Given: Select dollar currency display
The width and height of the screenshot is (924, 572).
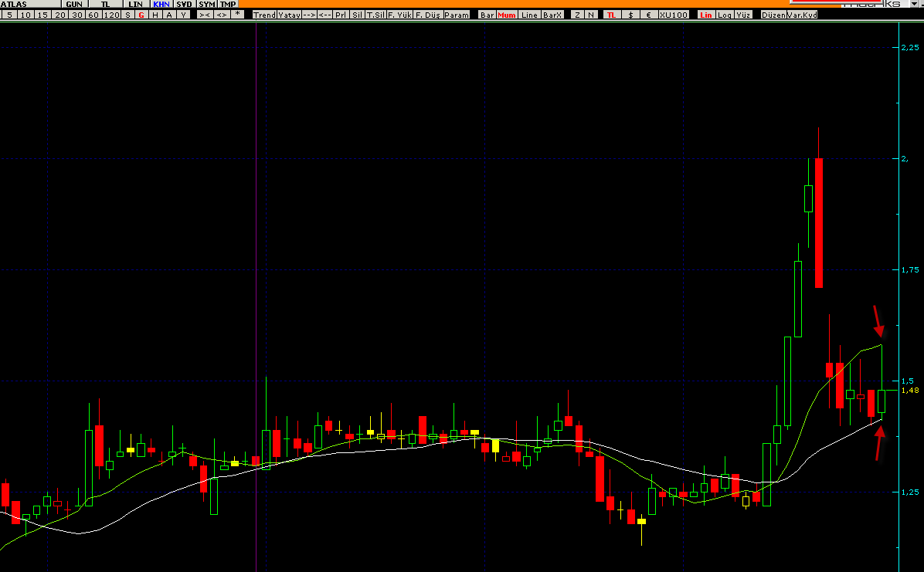Looking at the screenshot, I should click(630, 15).
